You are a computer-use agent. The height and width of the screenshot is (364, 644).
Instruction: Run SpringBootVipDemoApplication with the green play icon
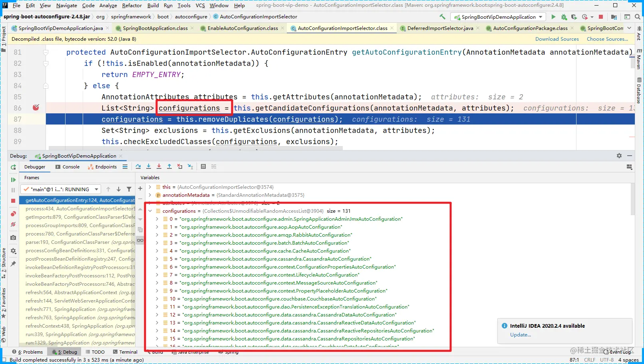click(x=553, y=17)
